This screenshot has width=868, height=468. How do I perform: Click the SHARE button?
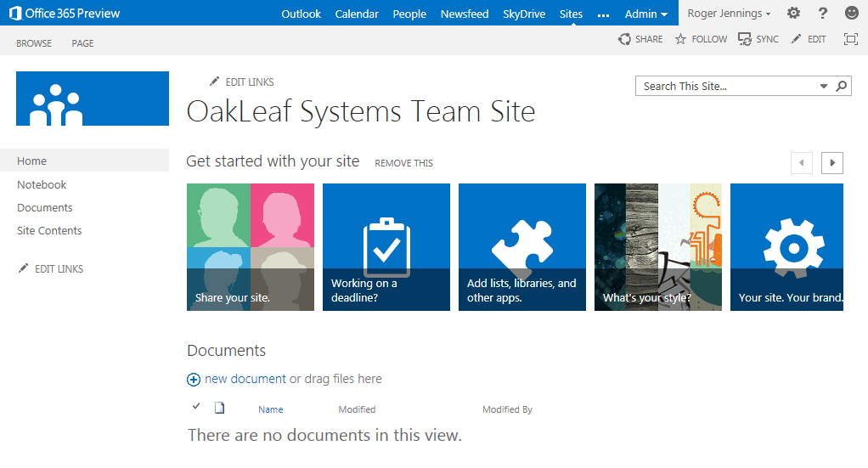(x=640, y=39)
